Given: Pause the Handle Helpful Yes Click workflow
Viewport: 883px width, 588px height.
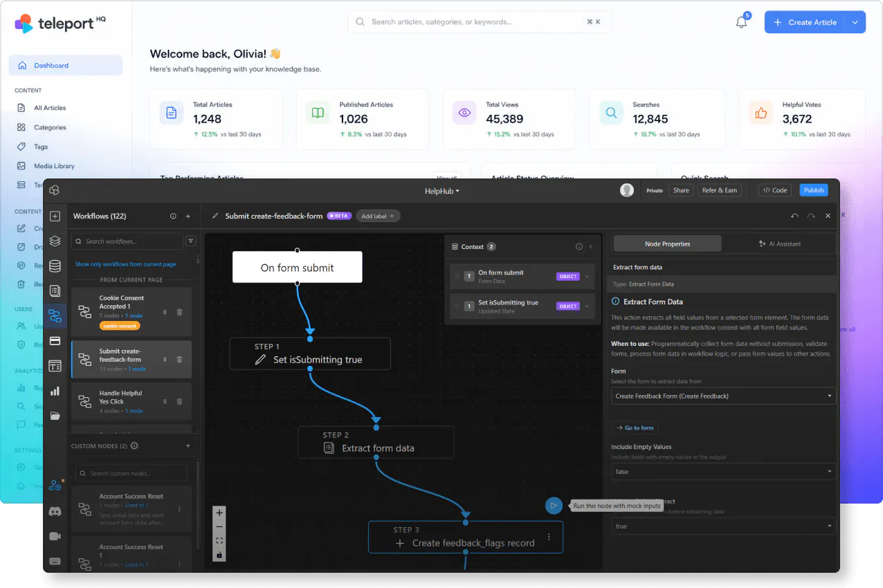Looking at the screenshot, I should 165,401.
